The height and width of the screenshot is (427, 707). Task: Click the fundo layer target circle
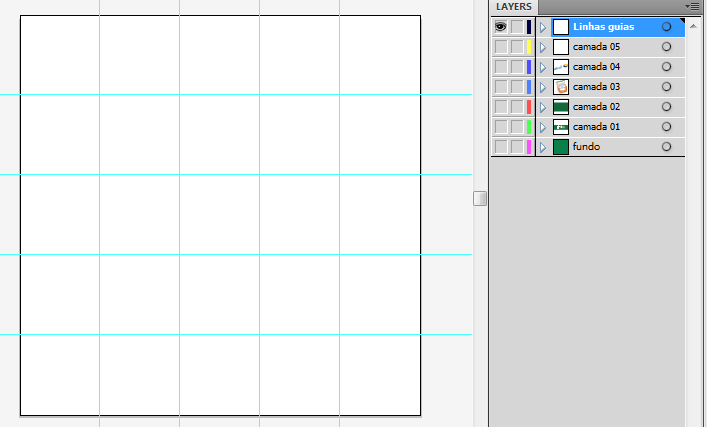pos(666,147)
